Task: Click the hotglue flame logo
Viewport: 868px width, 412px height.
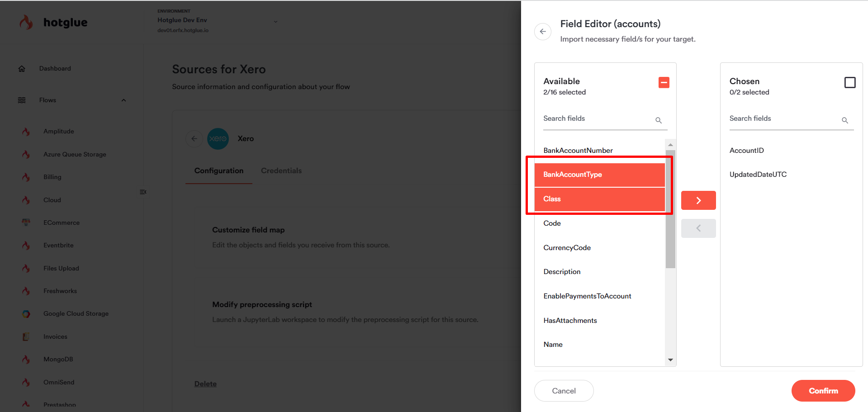Action: (x=26, y=22)
